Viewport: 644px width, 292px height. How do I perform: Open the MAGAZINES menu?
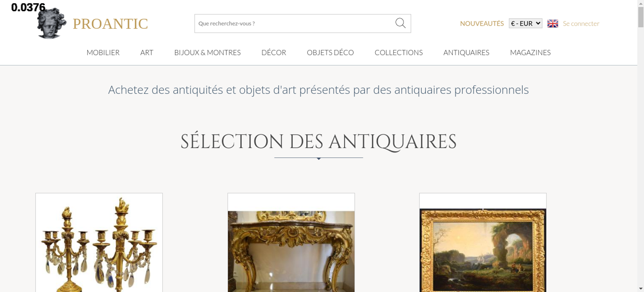click(x=530, y=52)
